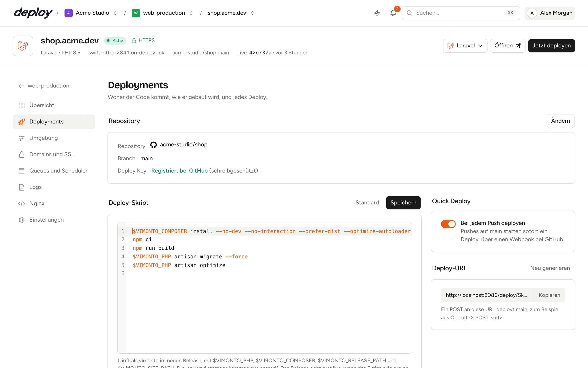This screenshot has height=368, width=588.
Task: Toggle Bei jedem Push deployen switch
Action: [x=448, y=224]
